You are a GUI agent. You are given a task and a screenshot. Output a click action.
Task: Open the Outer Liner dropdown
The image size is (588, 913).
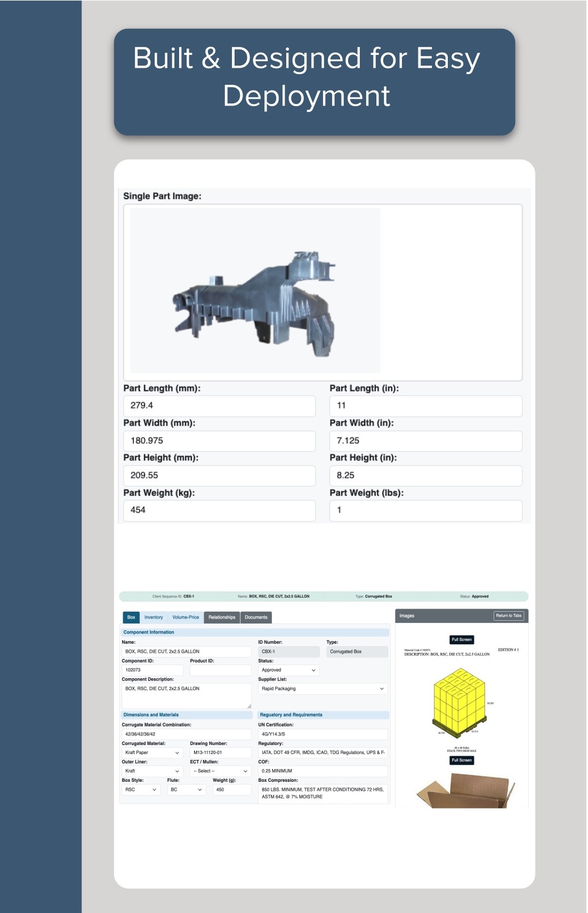coord(152,771)
